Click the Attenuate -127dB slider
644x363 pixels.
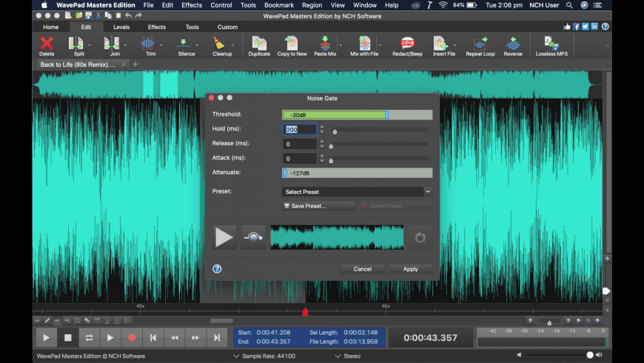[x=357, y=173]
